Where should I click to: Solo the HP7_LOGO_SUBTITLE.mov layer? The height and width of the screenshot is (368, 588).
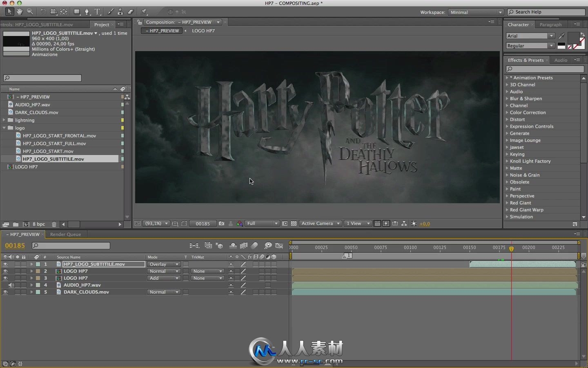coord(18,264)
